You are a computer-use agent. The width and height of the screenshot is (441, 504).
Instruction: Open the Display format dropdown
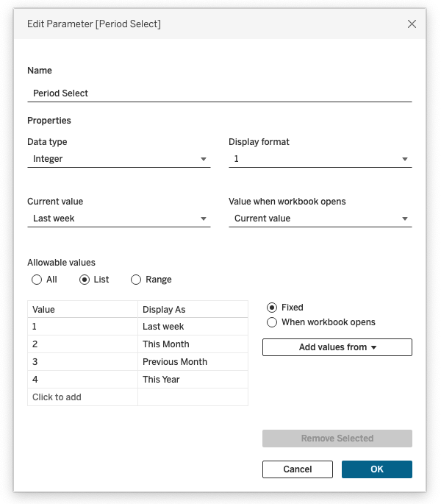(x=320, y=159)
